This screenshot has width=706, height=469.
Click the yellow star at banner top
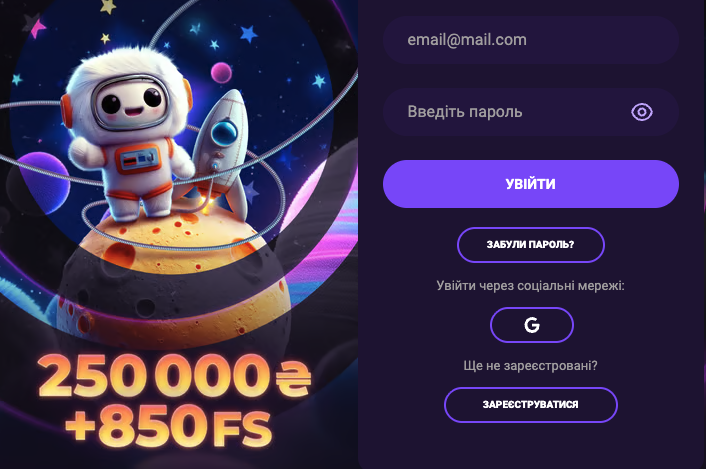pos(108,6)
